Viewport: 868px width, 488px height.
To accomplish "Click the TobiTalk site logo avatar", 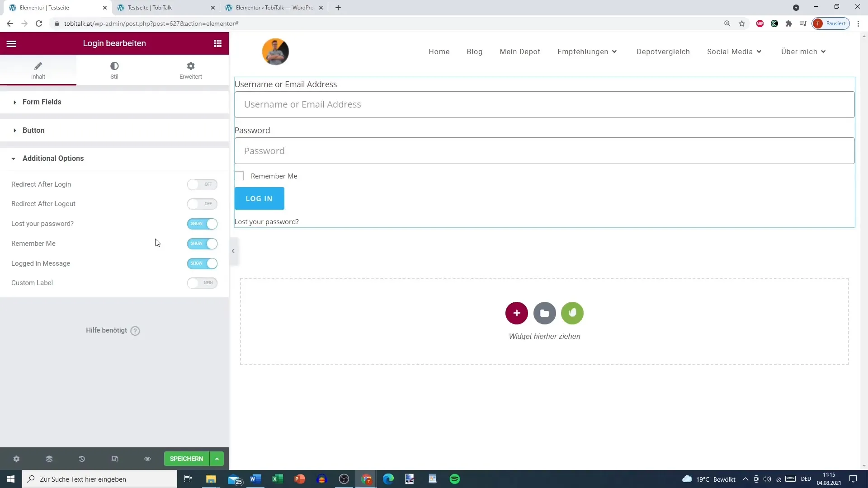I will coord(275,52).
